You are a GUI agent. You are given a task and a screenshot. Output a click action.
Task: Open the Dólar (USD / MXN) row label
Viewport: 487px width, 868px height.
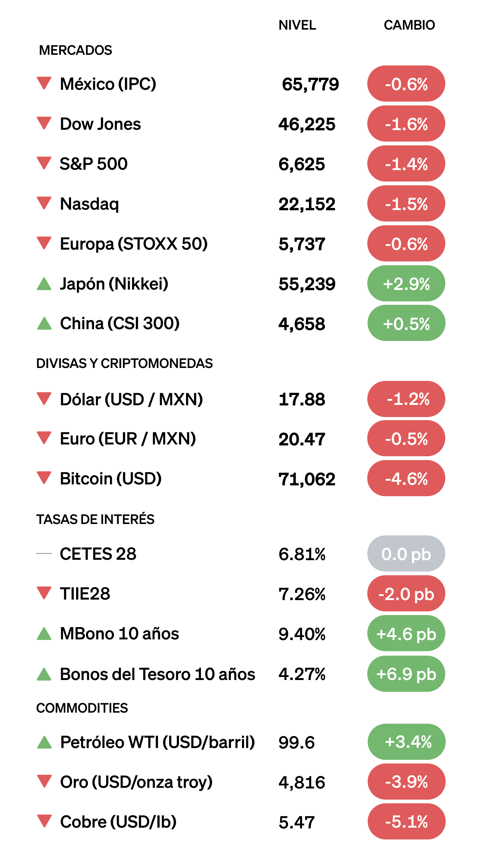click(x=131, y=400)
